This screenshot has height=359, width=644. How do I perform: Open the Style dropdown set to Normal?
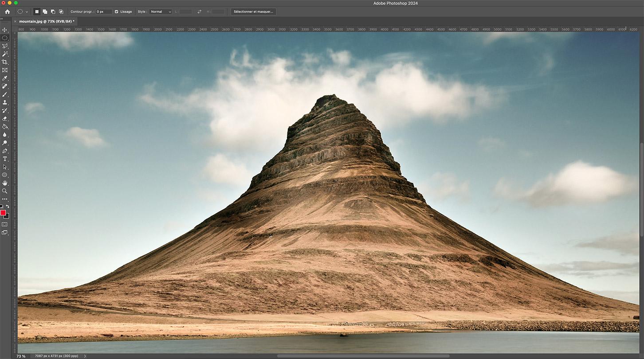(x=161, y=12)
